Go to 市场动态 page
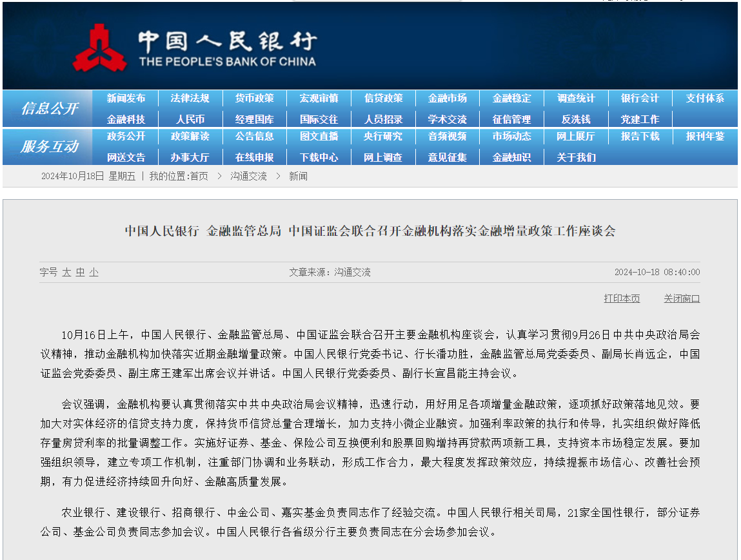The image size is (741, 560). pyautogui.click(x=512, y=137)
